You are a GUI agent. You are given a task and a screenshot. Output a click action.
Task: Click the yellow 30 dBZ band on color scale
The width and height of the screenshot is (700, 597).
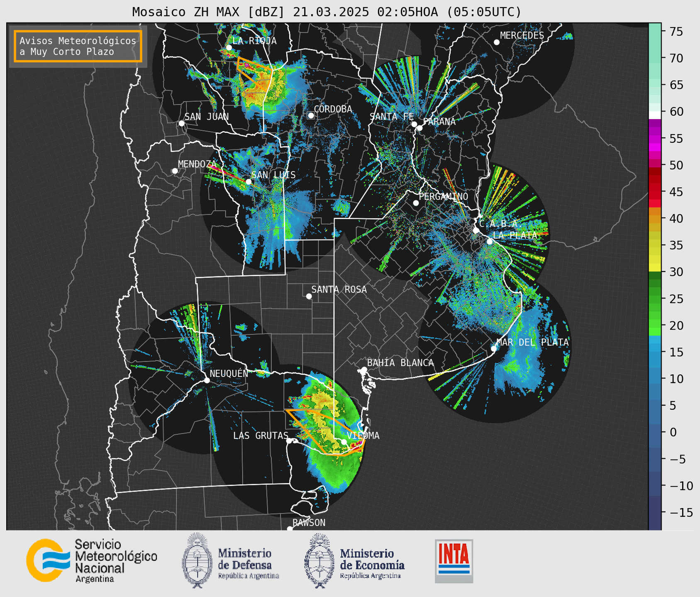click(x=655, y=268)
